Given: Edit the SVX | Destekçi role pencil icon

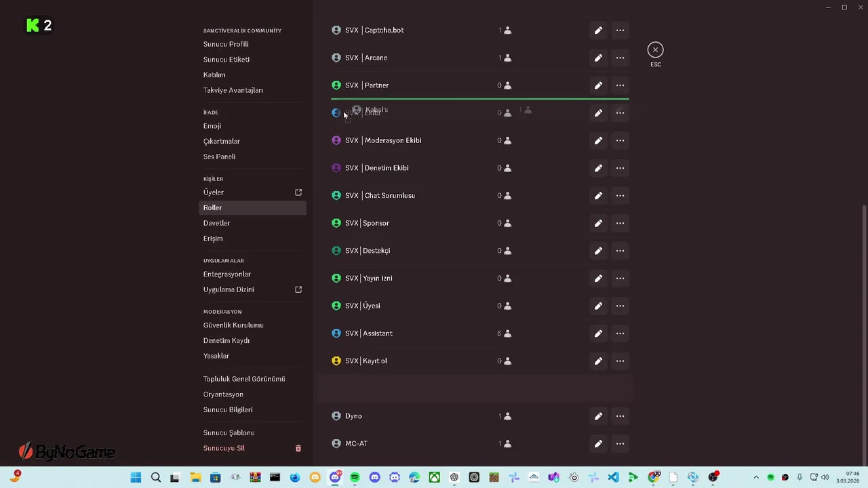Looking at the screenshot, I should pyautogui.click(x=598, y=251).
